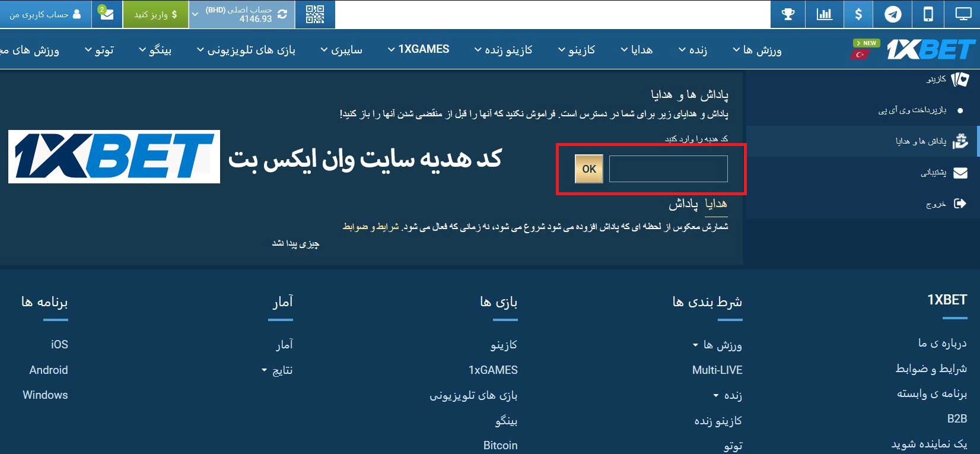
Task: Click the desktop monitor icon
Action: tap(963, 14)
